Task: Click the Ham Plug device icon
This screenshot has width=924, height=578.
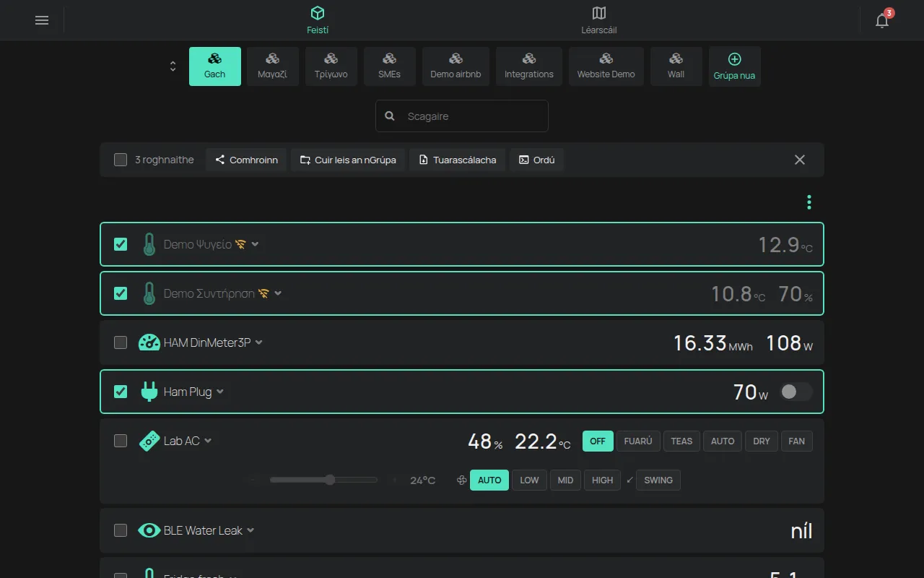Action: click(149, 392)
